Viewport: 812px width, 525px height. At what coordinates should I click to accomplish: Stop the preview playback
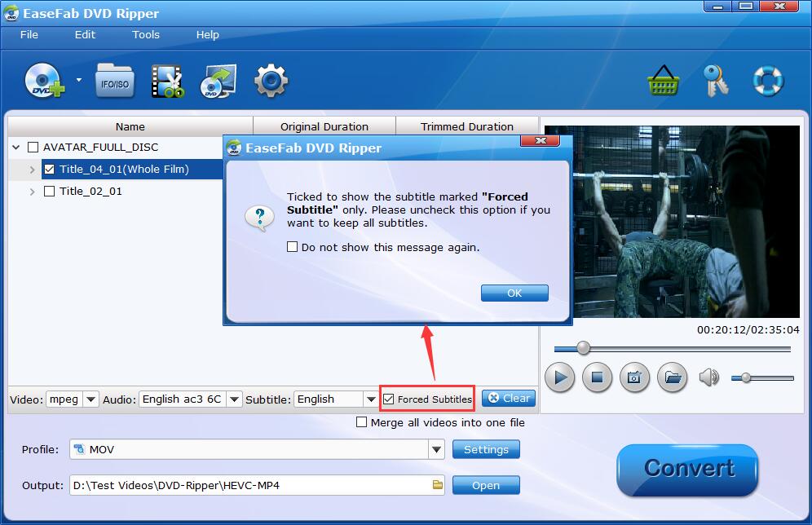597,377
